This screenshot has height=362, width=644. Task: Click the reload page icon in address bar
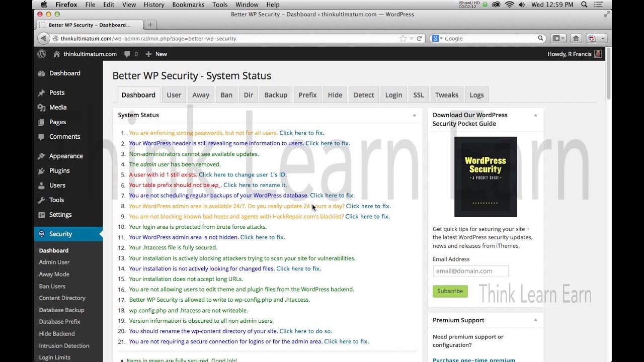coord(419,38)
